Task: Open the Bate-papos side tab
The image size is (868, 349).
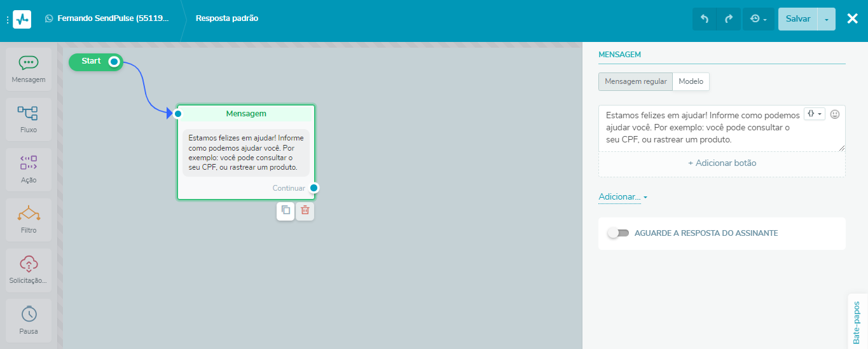Action: click(857, 321)
